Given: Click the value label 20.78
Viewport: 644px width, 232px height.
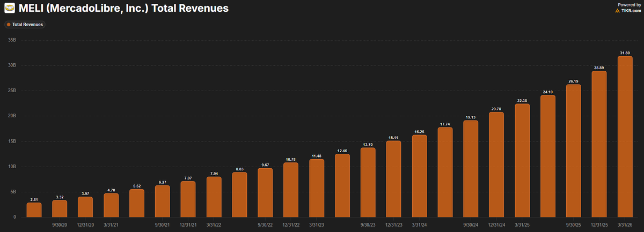Looking at the screenshot, I should [x=496, y=109].
